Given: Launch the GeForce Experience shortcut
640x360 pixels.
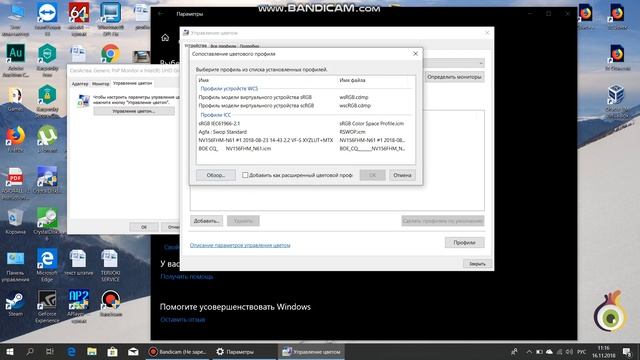Looking at the screenshot, I should pos(47,301).
